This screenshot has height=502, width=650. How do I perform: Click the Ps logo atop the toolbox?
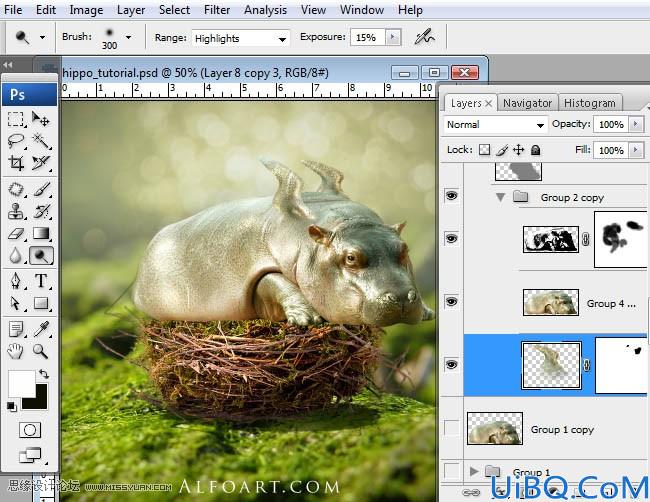29,95
